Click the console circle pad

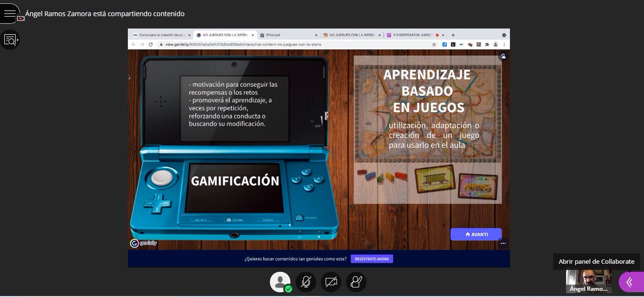162,177
